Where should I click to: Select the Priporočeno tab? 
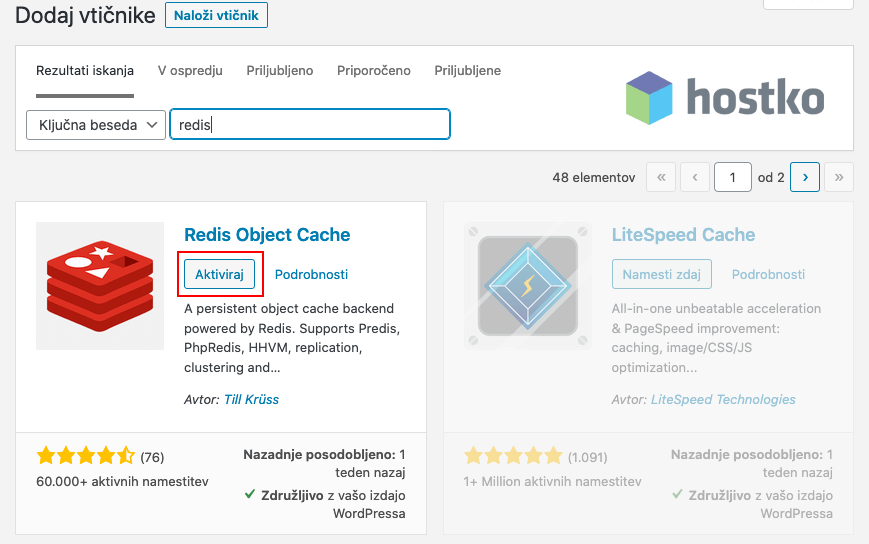(374, 71)
